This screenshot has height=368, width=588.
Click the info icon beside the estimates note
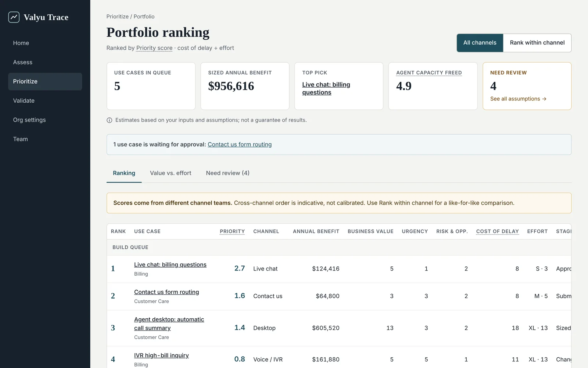[x=109, y=120]
